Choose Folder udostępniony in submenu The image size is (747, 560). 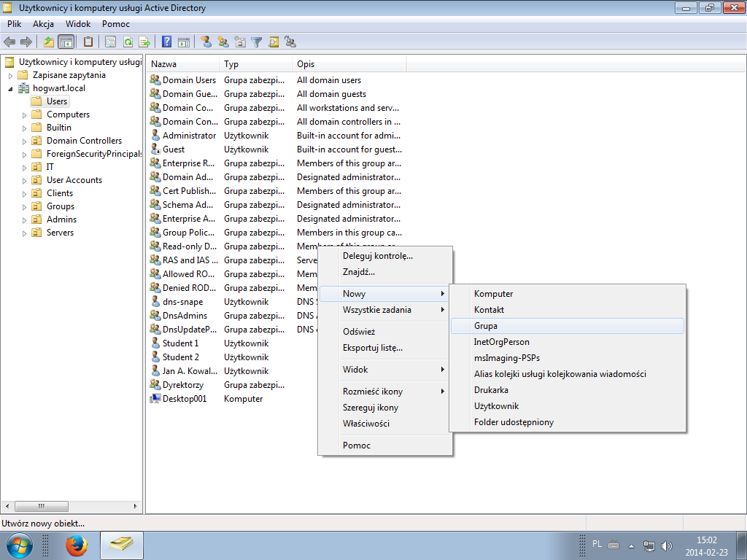point(567,422)
